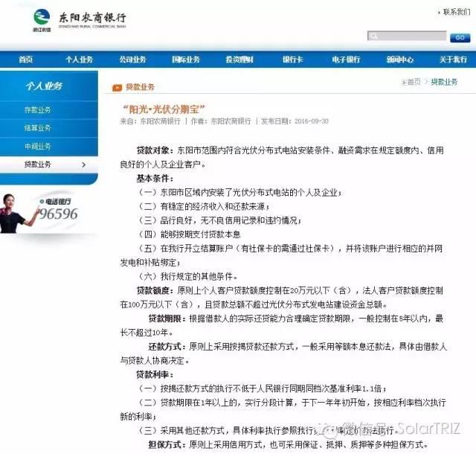Click the Dongyang Rural Commercial Bank logo

pyautogui.click(x=80, y=20)
